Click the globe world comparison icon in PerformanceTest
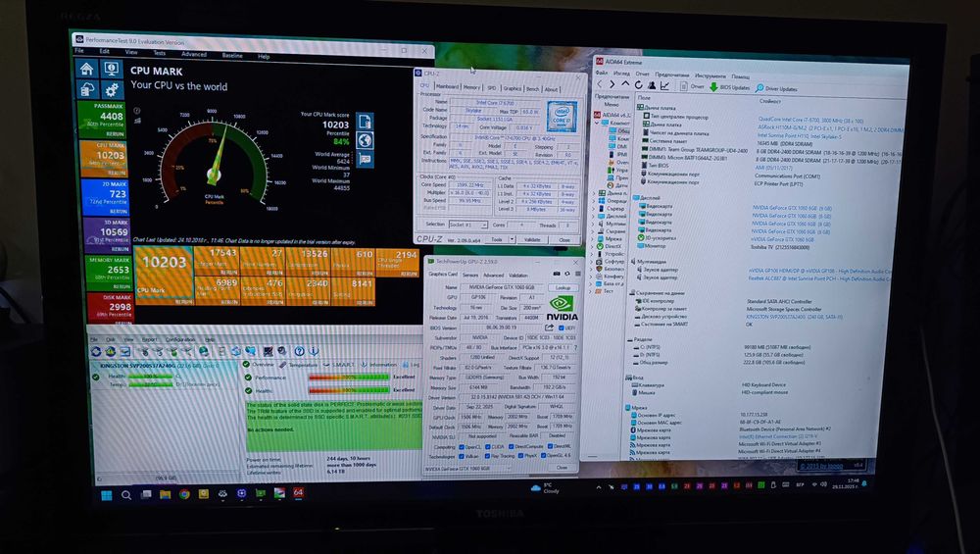The height and width of the screenshot is (554, 980). [365, 140]
